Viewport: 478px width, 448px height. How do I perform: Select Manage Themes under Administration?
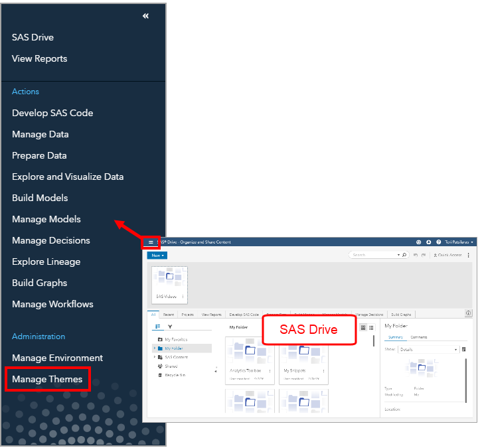[x=47, y=379]
